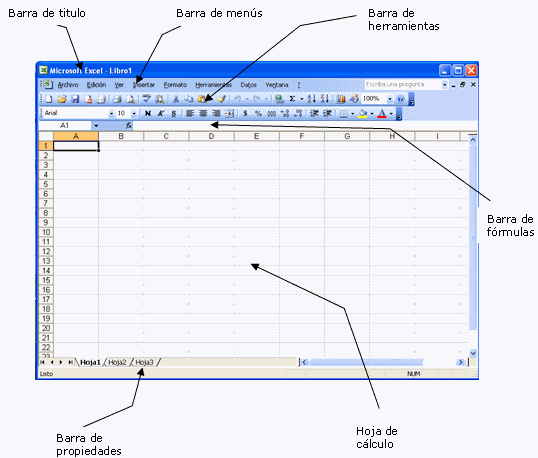Open the 100% zoom dropdown
538x458 pixels.
tap(390, 99)
